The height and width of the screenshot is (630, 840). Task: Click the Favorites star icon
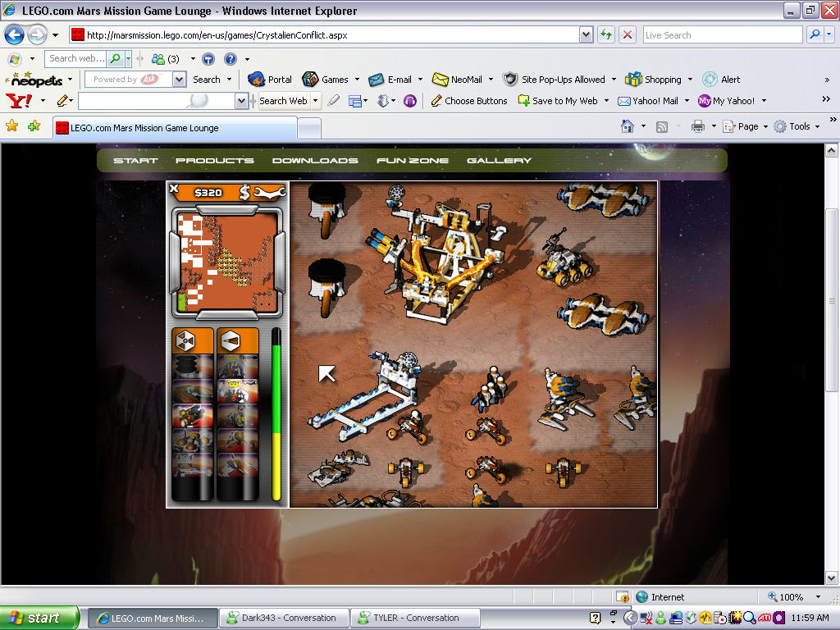[x=11, y=126]
